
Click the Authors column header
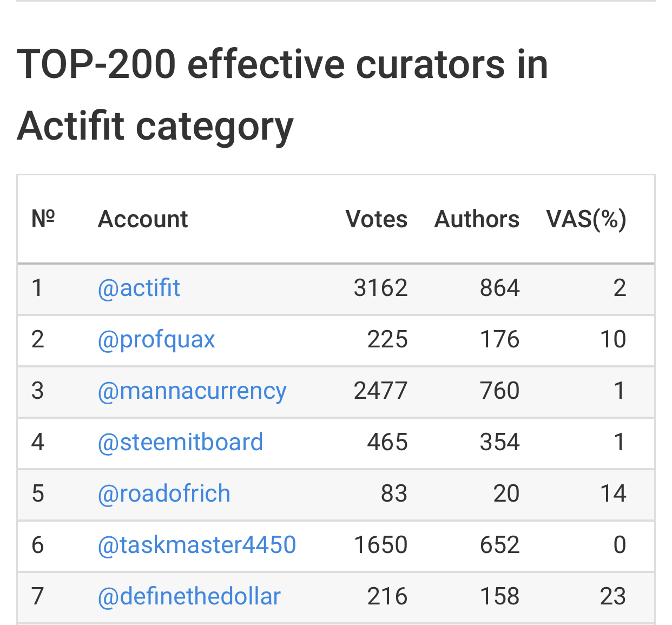[x=477, y=219]
